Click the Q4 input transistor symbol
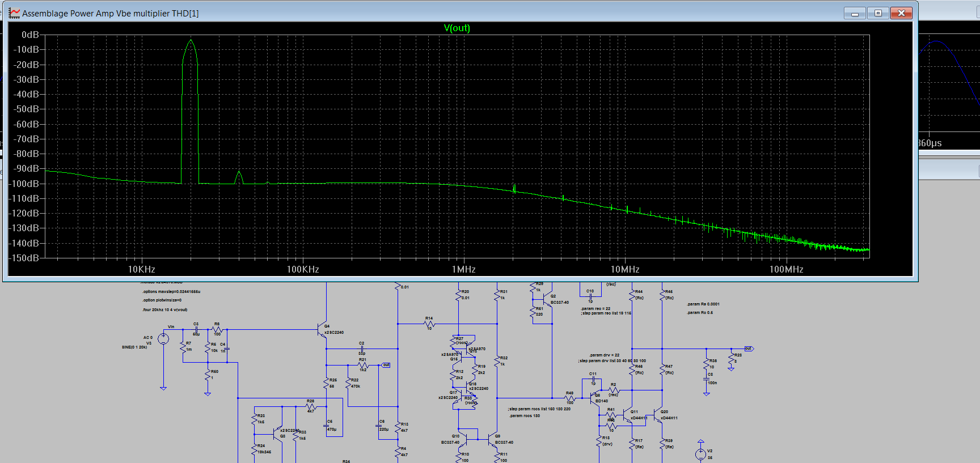The height and width of the screenshot is (463, 980). [321, 330]
